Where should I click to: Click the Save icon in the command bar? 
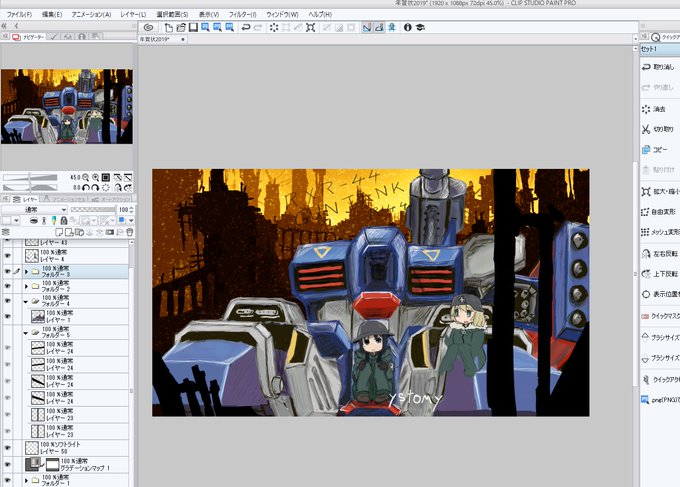(193, 27)
